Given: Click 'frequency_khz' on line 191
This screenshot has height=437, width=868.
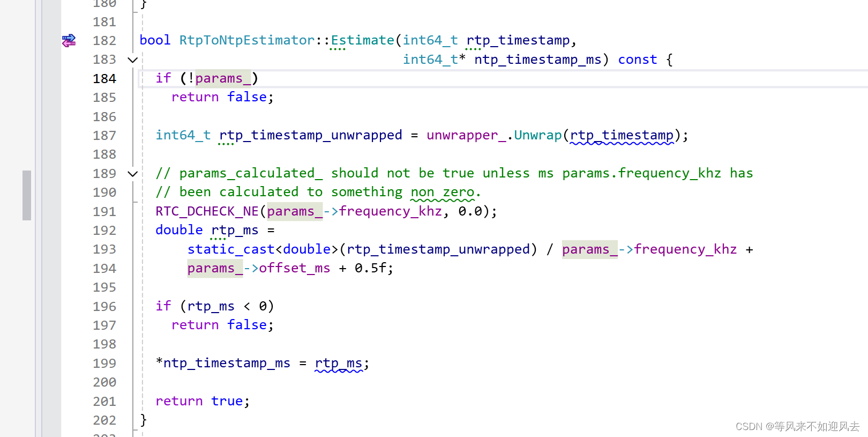Looking at the screenshot, I should coord(391,211).
